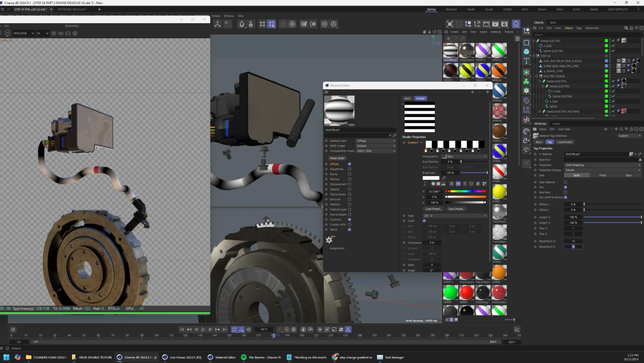Click the back arrow in Material Editor
Screen dimensions: 644x363
(x=472, y=92)
